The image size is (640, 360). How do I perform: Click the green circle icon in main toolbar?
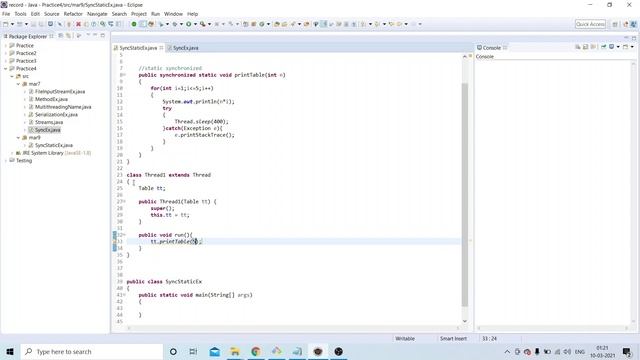133,24
